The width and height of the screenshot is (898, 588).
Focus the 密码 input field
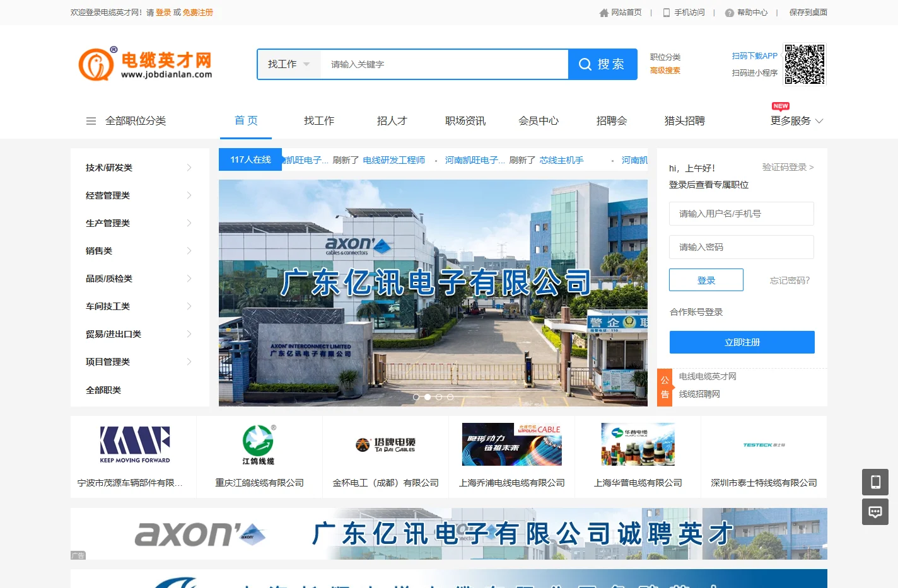coord(742,247)
